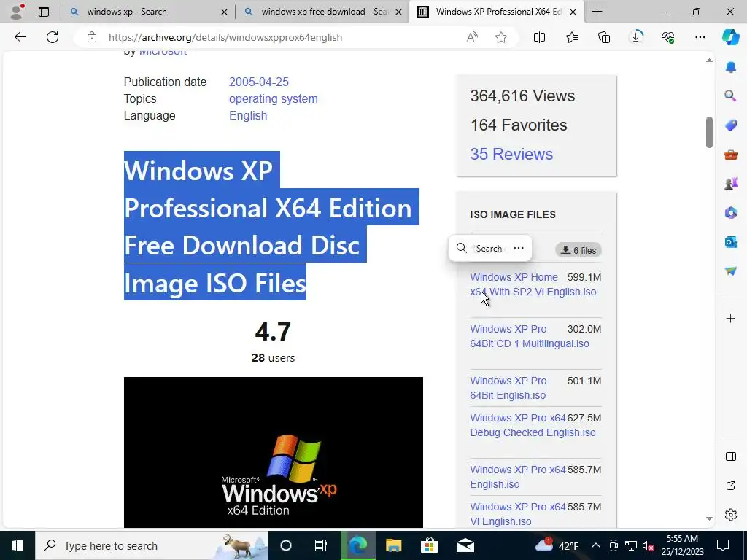Viewport: 747px width, 560px height.
Task: Open a new browser tab
Action: coord(597,12)
